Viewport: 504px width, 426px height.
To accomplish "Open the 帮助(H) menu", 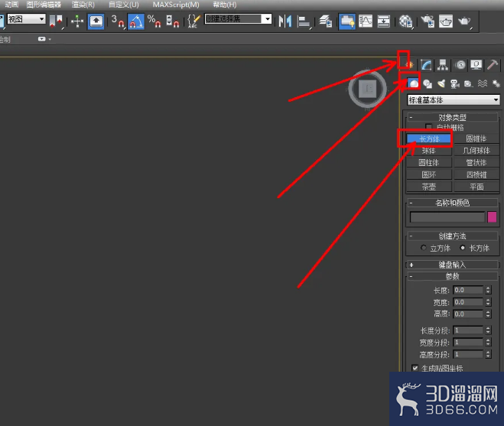I will coord(225,5).
